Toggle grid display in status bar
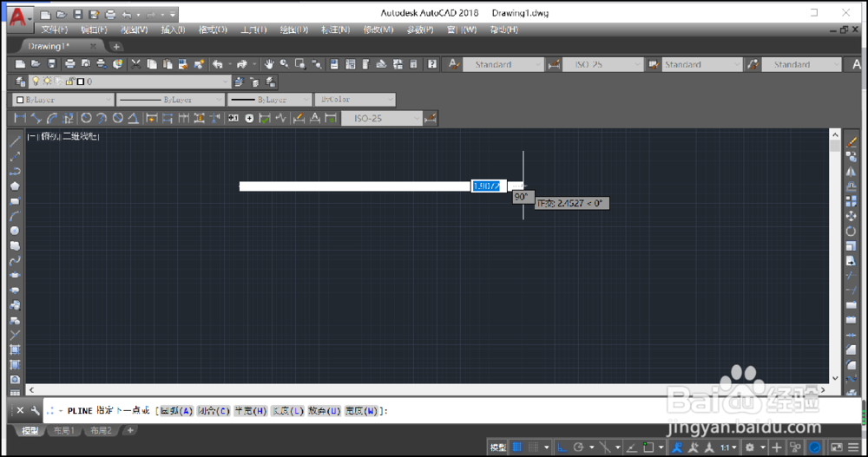This screenshot has height=457, width=868. coord(517,447)
